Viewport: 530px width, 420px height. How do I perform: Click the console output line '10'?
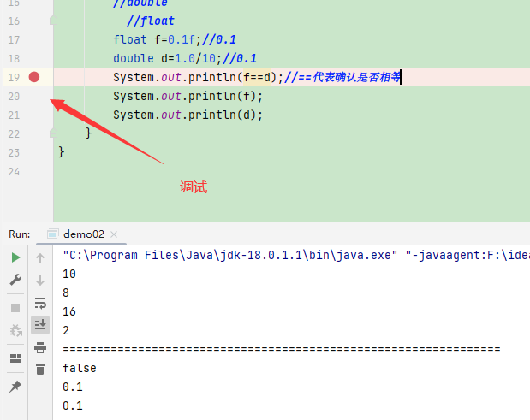point(69,274)
